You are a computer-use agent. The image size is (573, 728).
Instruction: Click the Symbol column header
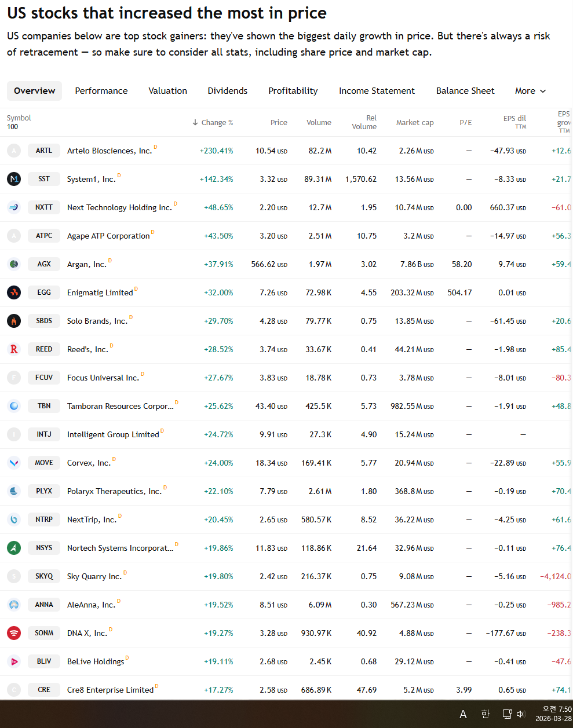[x=19, y=118]
